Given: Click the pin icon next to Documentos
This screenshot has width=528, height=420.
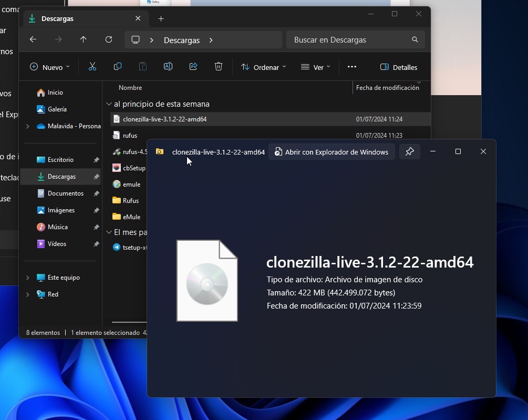Looking at the screenshot, I should [x=96, y=193].
